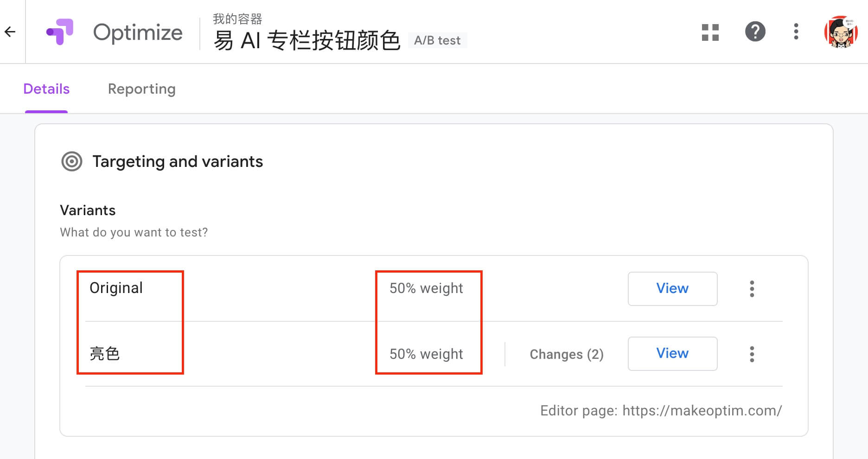
Task: Click the experiment title 易 AI 专栏按钮颜色
Action: click(x=306, y=40)
